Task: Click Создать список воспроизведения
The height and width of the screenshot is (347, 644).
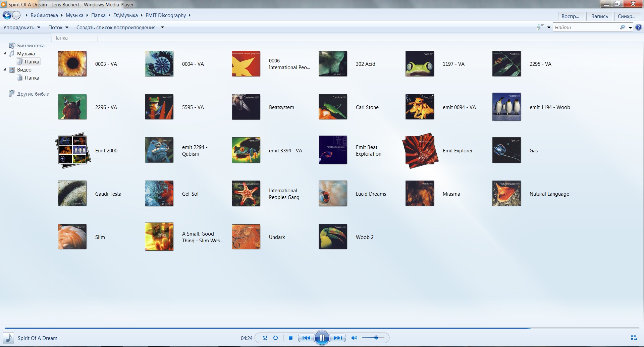Action: click(116, 28)
